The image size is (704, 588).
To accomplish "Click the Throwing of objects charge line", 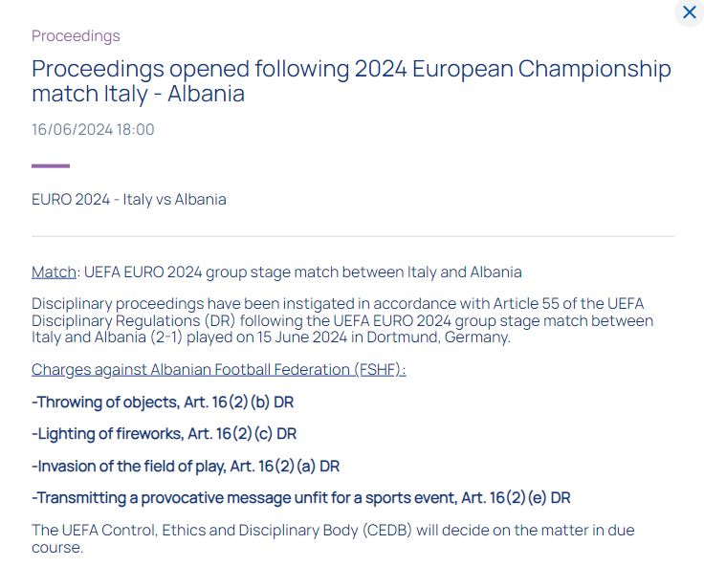I will pyautogui.click(x=163, y=402).
